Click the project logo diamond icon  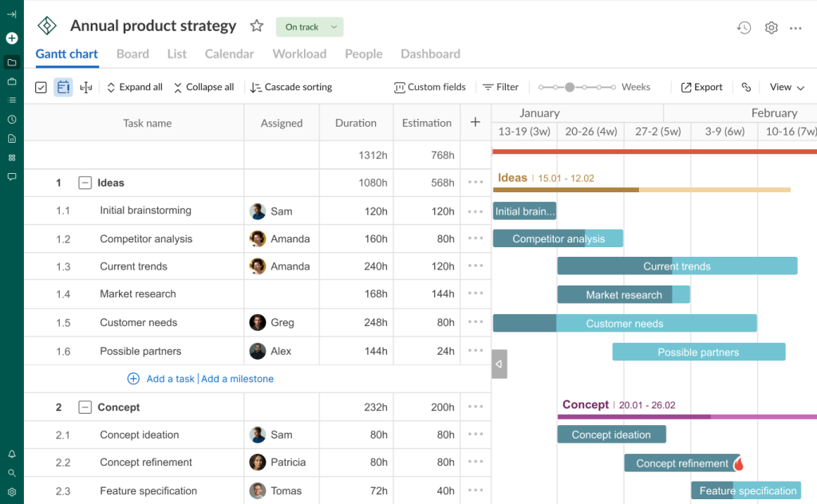(47, 26)
